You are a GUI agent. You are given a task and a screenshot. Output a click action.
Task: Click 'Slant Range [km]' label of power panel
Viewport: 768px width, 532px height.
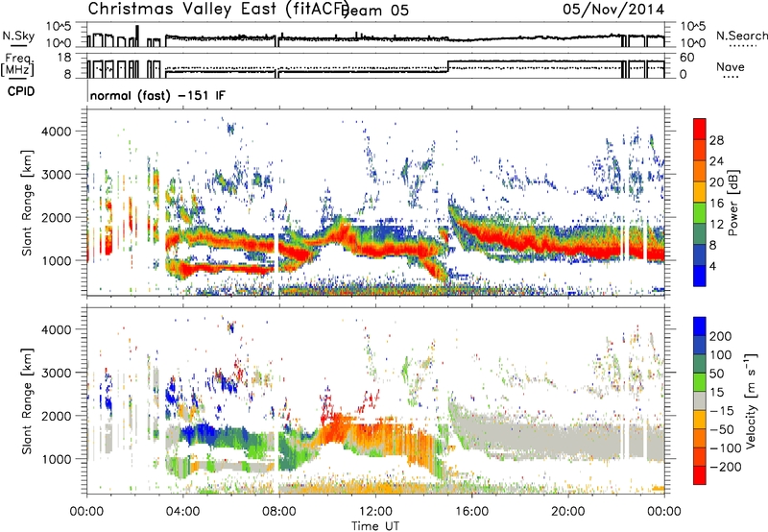27,204
